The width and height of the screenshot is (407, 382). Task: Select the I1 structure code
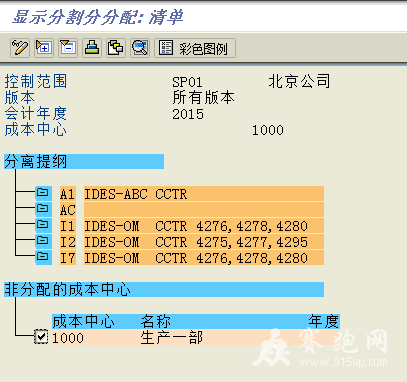click(x=68, y=226)
